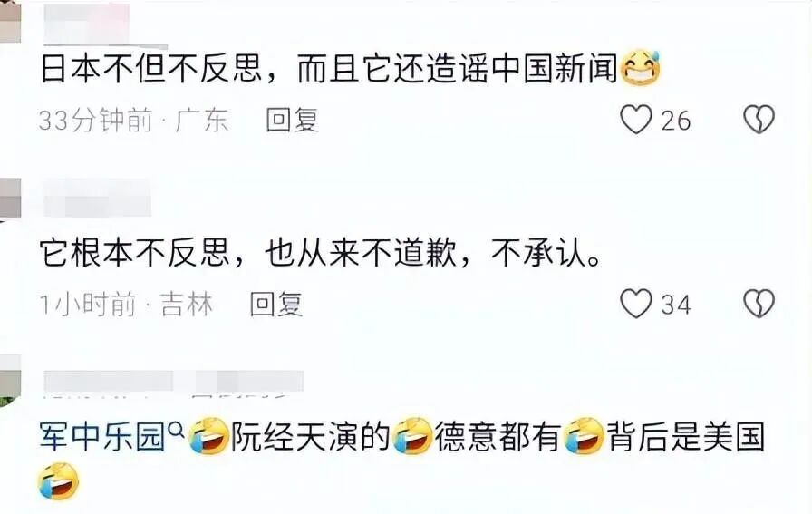812x514 pixels.
Task: Like the comment from 广东 with 26 likes
Action: (636, 120)
